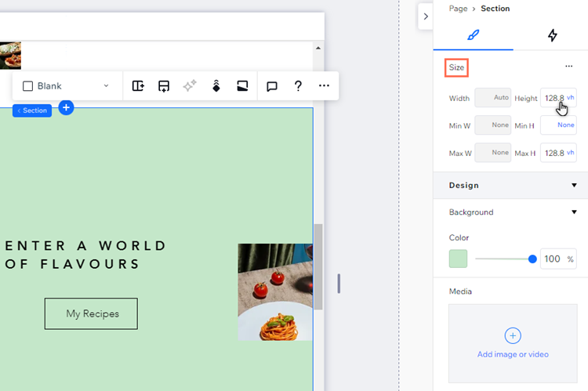Open the green background color swatch
This screenshot has height=391, width=588.
click(x=459, y=259)
